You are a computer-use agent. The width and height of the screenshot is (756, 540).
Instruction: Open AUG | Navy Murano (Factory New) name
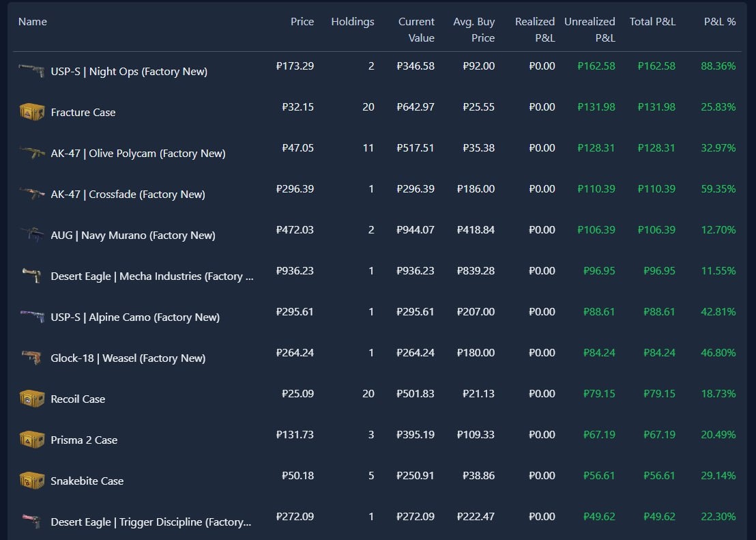pos(133,236)
